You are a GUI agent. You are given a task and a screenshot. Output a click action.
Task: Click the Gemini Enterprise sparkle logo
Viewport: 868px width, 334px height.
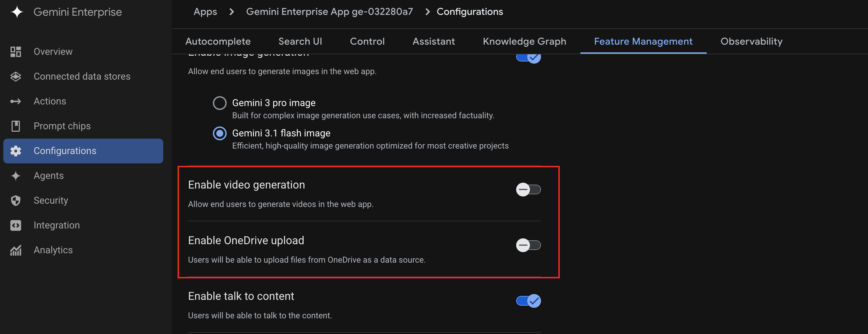[x=17, y=12]
